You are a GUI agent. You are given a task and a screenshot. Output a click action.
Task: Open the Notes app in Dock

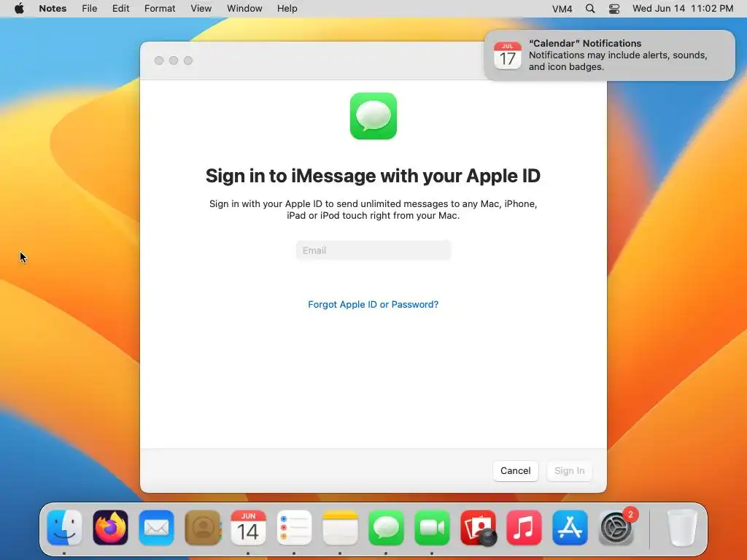pyautogui.click(x=340, y=528)
